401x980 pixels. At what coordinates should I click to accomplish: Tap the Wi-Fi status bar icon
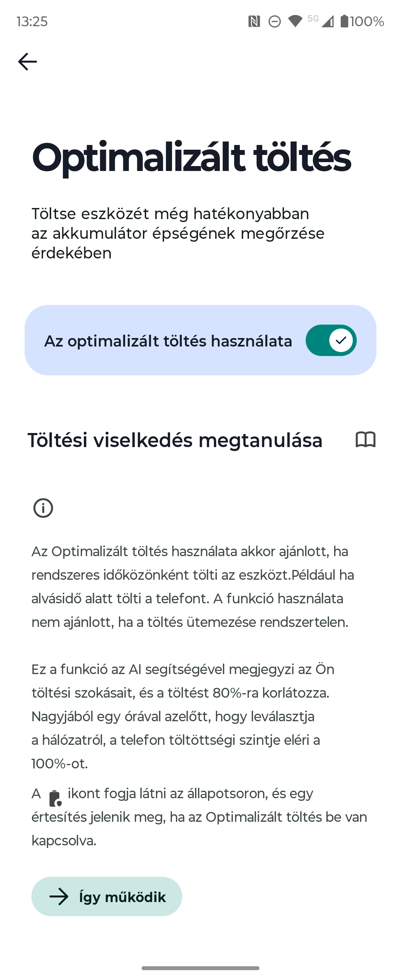(x=295, y=21)
